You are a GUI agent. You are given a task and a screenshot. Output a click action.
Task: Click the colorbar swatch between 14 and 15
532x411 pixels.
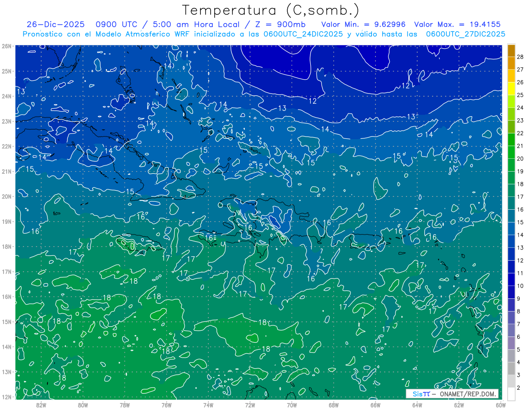(x=512, y=229)
